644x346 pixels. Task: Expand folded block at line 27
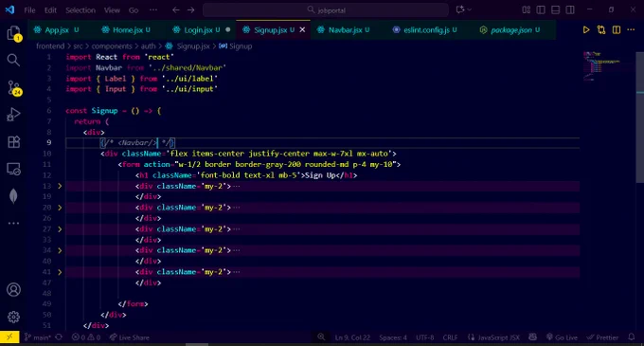[60, 228]
